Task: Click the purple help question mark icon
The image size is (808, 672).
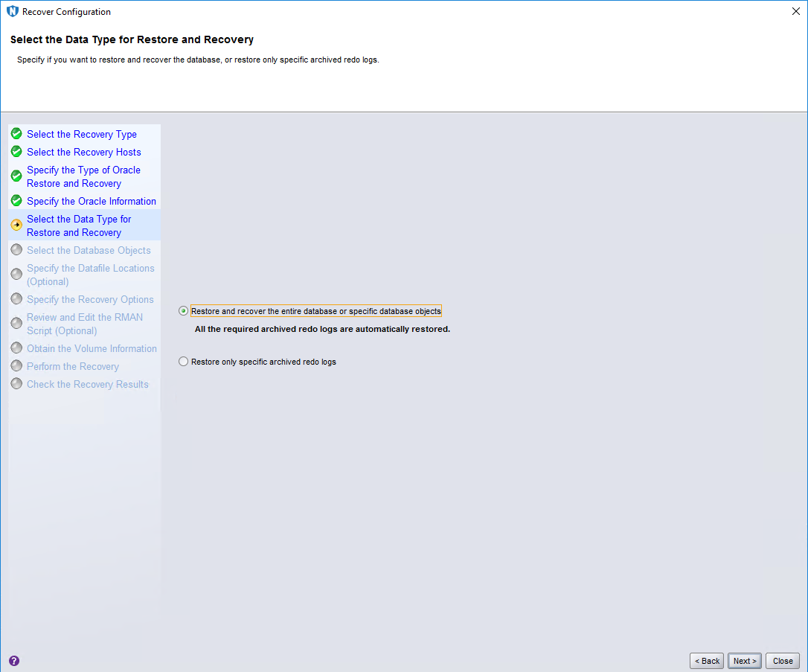Action: tap(14, 660)
